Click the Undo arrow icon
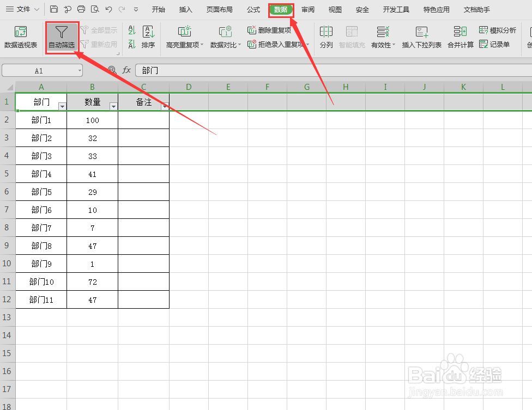 tap(107, 9)
